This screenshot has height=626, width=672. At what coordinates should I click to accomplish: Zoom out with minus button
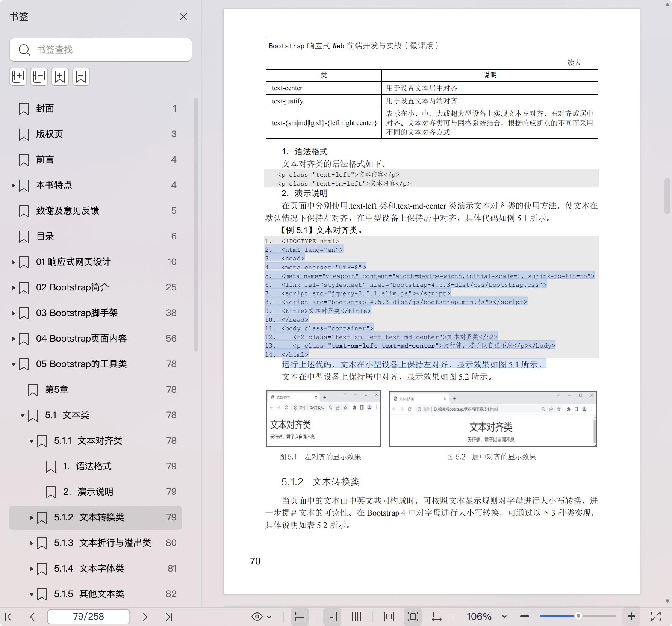coord(525,617)
